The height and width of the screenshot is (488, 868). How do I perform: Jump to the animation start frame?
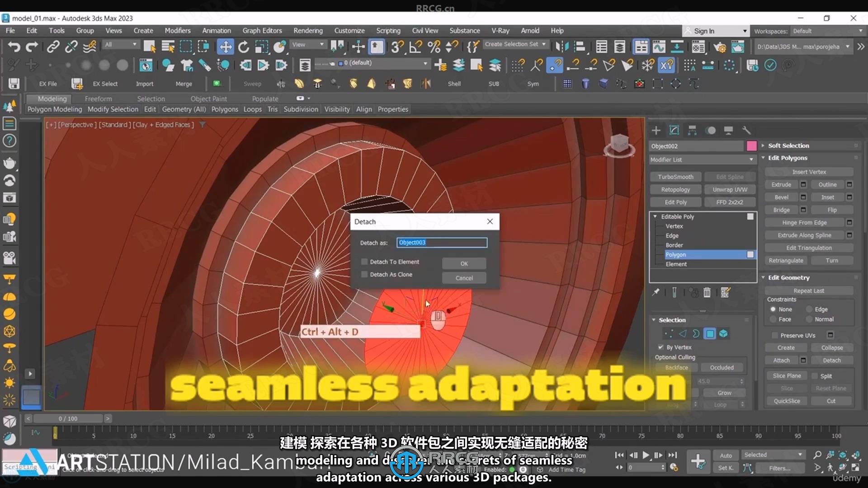619,455
